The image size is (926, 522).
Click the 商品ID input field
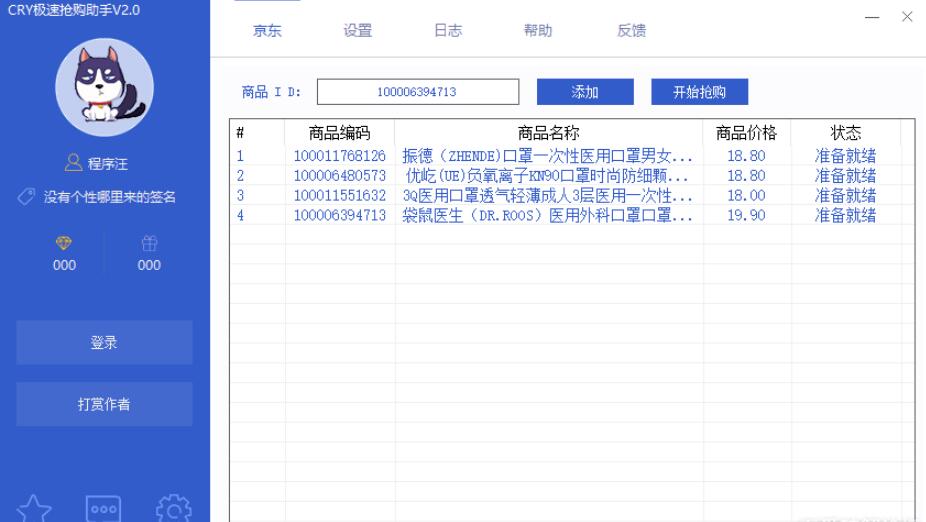tap(418, 92)
